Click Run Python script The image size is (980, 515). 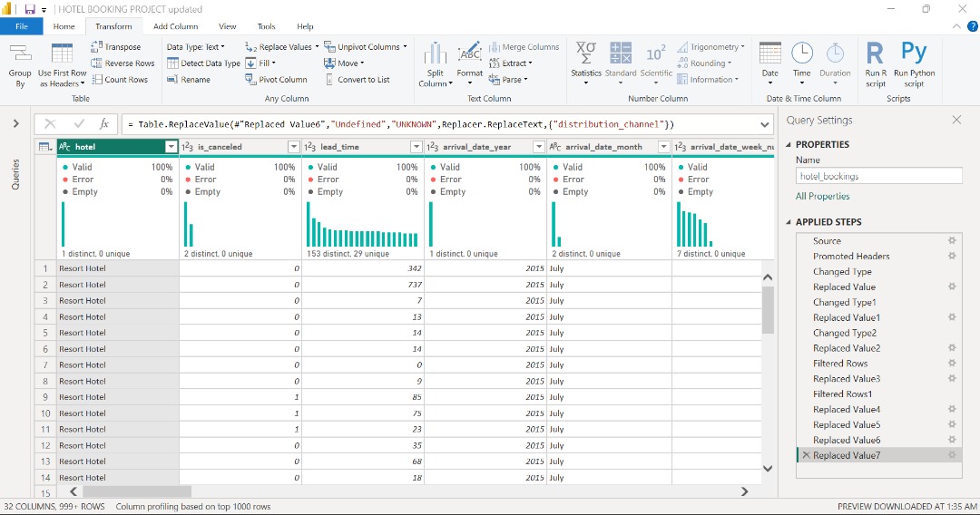click(914, 64)
